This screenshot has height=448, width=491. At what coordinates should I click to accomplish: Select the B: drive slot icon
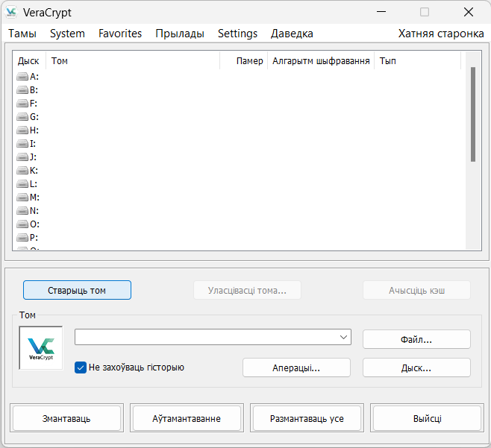(22, 89)
